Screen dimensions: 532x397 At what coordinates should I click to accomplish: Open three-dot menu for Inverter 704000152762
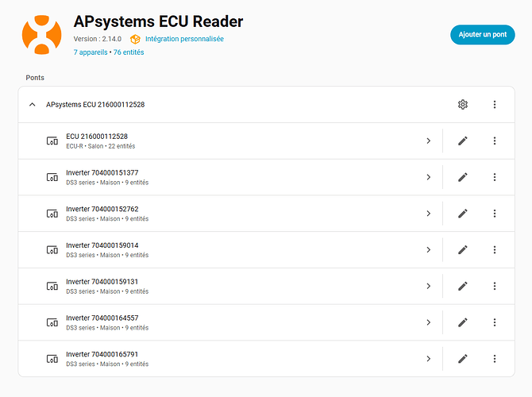point(495,214)
